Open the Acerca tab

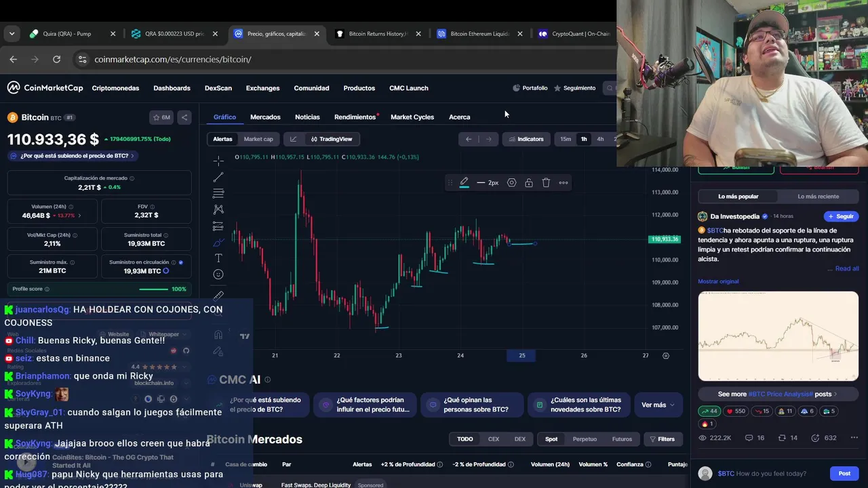click(459, 117)
